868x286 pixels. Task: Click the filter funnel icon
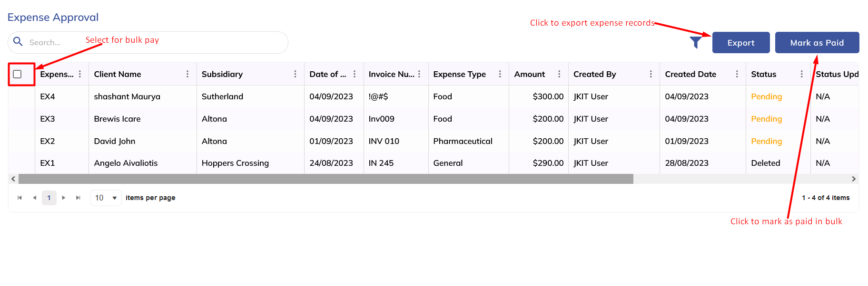click(x=696, y=43)
